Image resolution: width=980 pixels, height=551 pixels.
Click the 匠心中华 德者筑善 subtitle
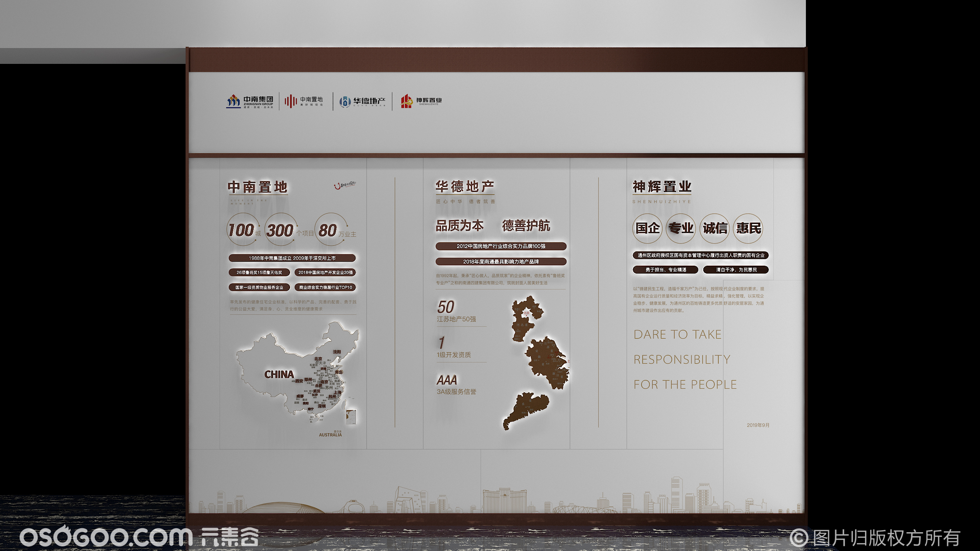tap(465, 201)
